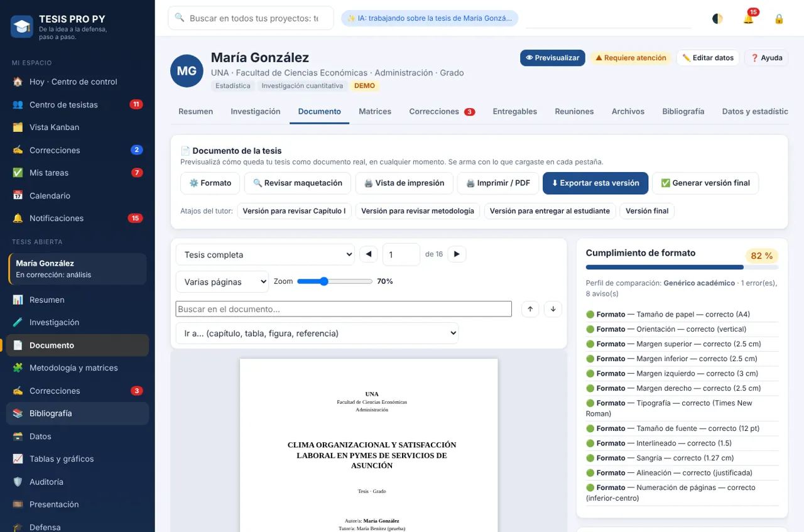Open Ir a... navigation dropdown
Image resolution: width=804 pixels, height=532 pixels.
(317, 333)
